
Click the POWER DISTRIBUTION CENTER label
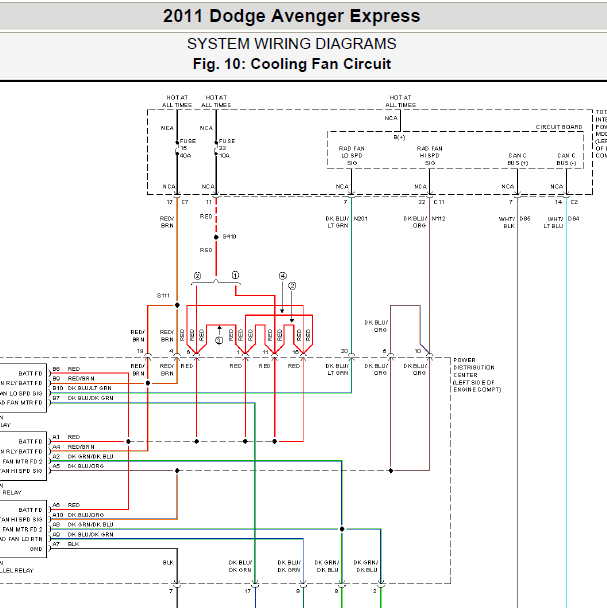pyautogui.click(x=477, y=375)
